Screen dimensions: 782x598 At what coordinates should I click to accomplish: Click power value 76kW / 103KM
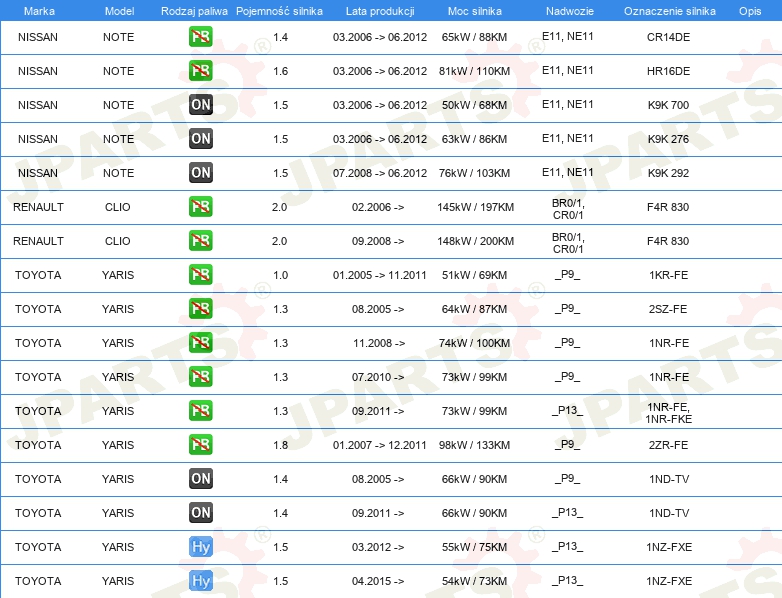click(474, 173)
